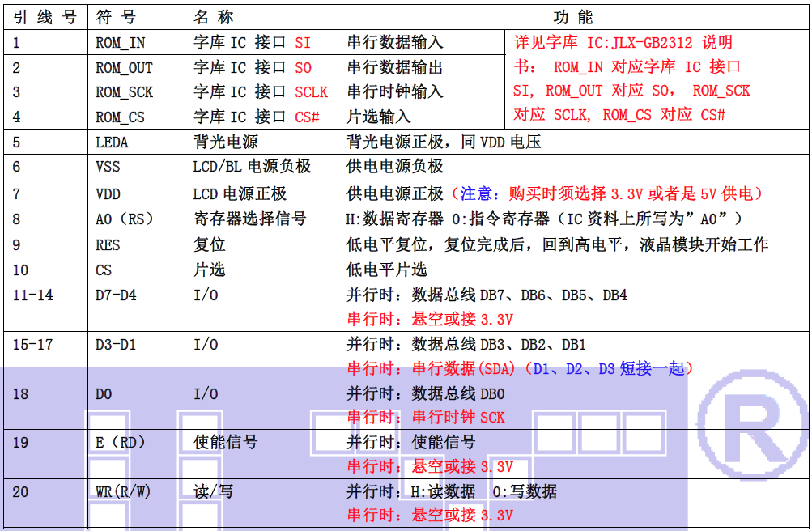The height and width of the screenshot is (531, 812).
Task: Click the 符号 column header
Action: coord(116,17)
